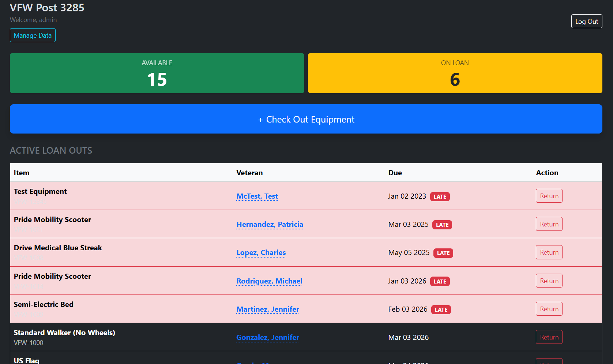Click the Manage Data button
The width and height of the screenshot is (613, 364).
(33, 35)
